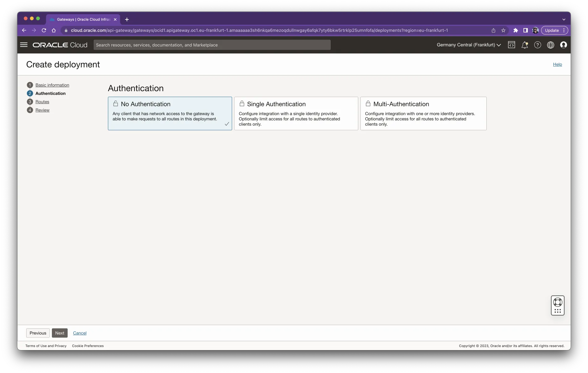
Task: Click the copyright Oracle notice text
Action: [x=511, y=346]
